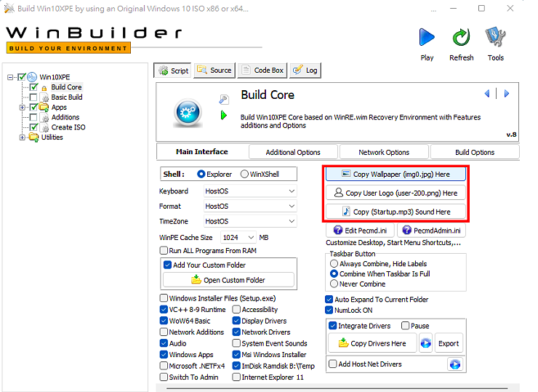Open the Build Options tab
538x392 pixels.
pos(475,152)
